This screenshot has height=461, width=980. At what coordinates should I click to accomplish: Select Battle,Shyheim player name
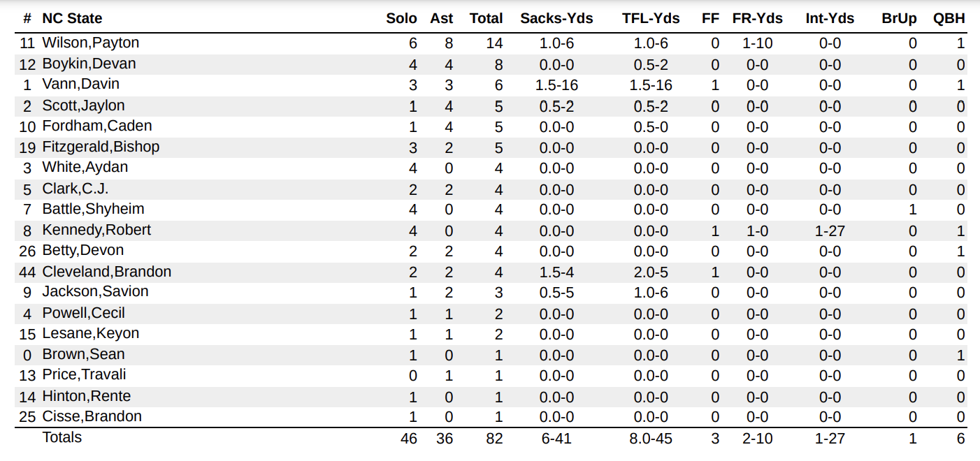point(93,209)
